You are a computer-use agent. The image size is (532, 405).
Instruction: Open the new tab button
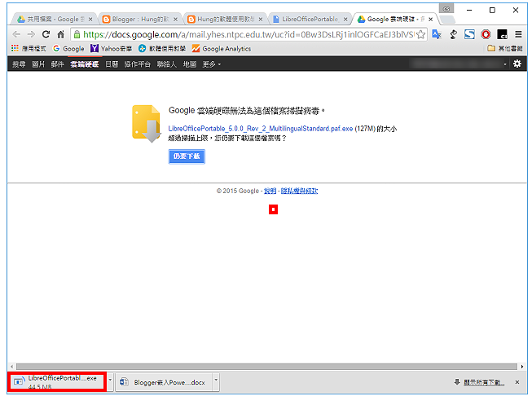click(447, 20)
